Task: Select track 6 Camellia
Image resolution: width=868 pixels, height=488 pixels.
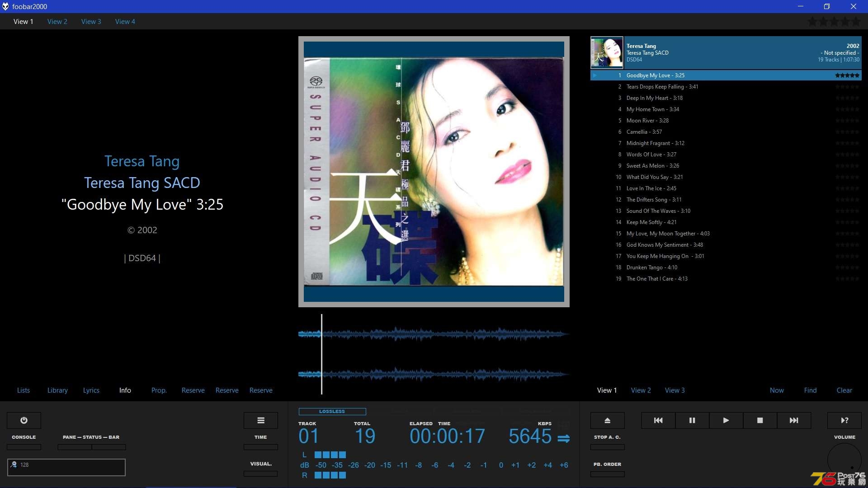Action: [726, 132]
